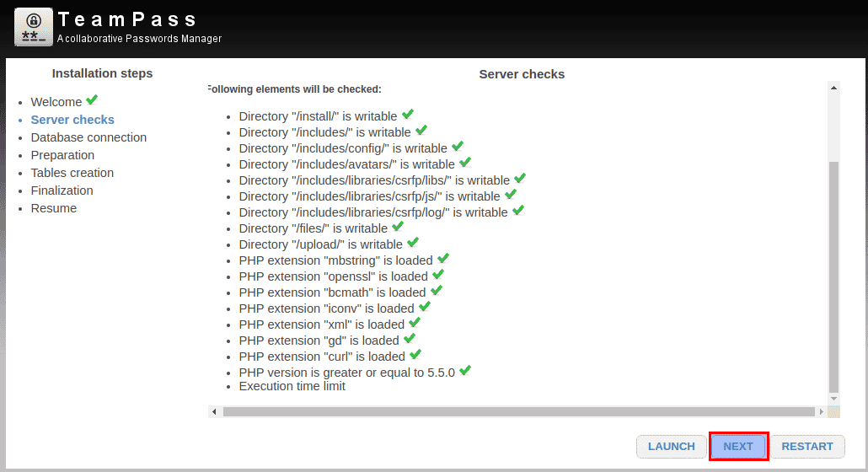Click the horizontal scrollbar left arrow

pyautogui.click(x=215, y=411)
